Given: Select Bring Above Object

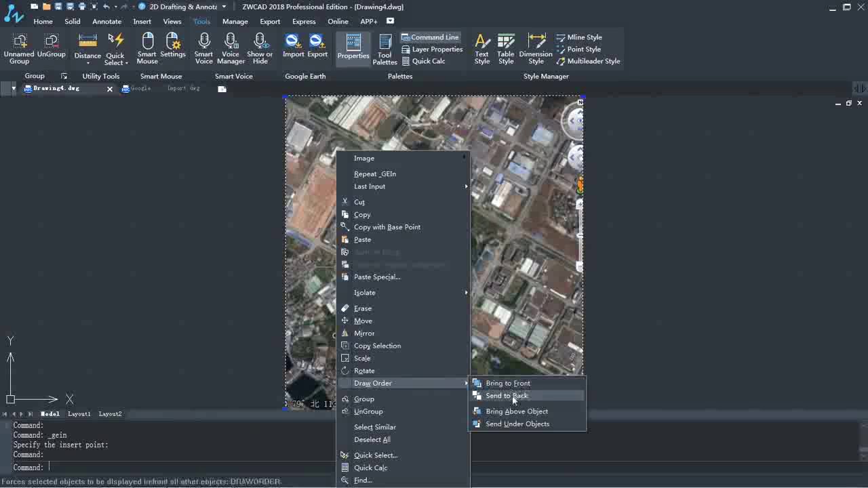Looking at the screenshot, I should click(x=528, y=411).
